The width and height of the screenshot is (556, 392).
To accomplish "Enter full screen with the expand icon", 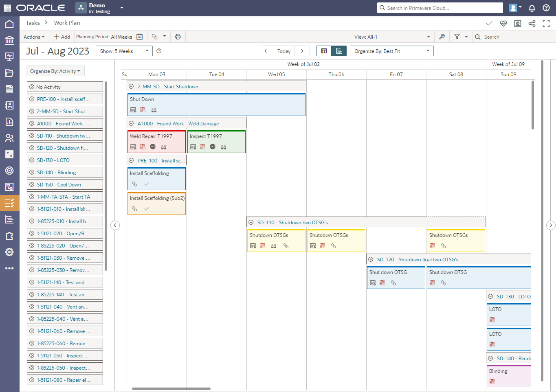I will 546,24.
